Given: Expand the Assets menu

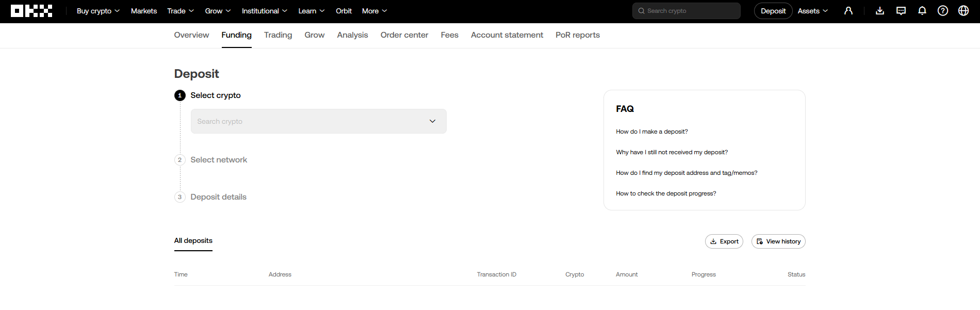Looking at the screenshot, I should tap(813, 11).
